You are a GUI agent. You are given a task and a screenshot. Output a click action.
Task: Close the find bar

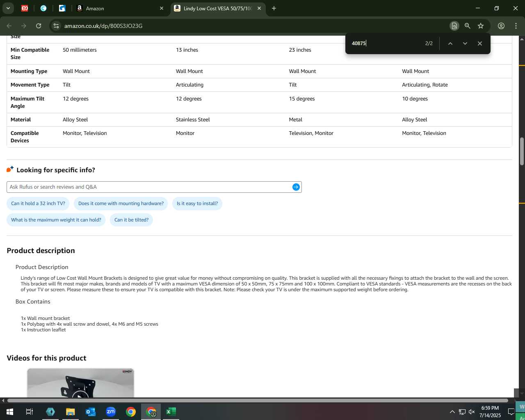(479, 43)
